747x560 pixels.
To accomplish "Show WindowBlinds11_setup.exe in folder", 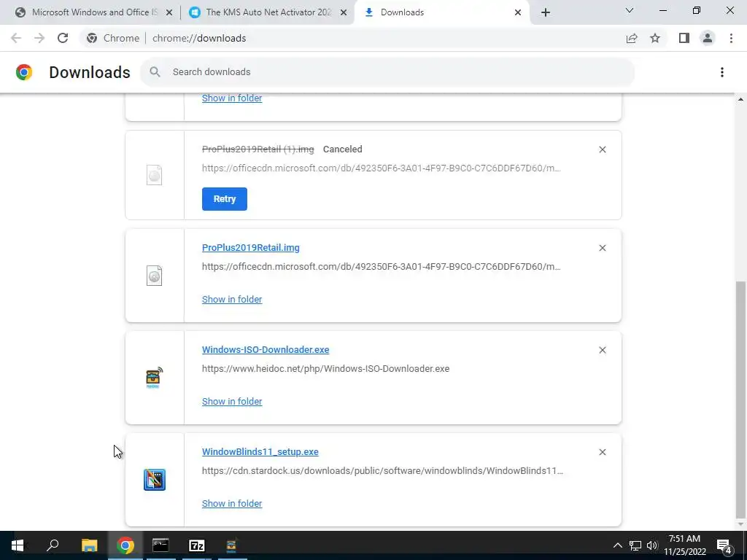I will pyautogui.click(x=232, y=503).
